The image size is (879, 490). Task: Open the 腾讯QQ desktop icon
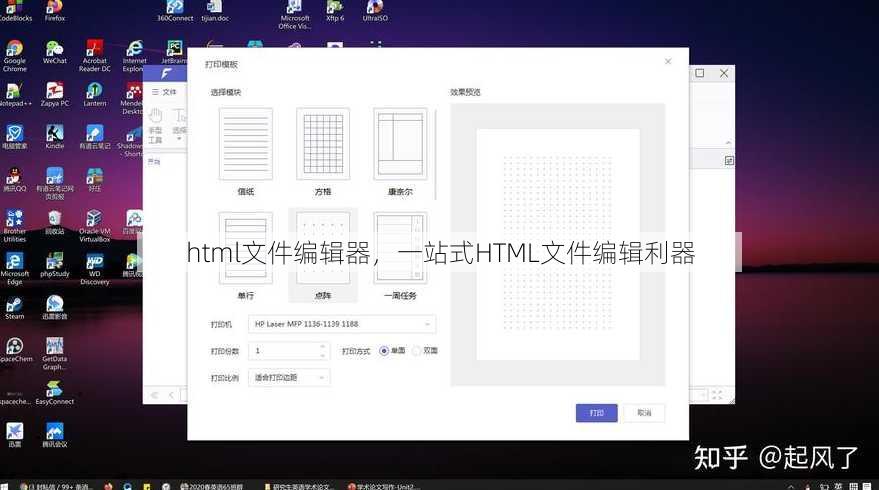(15, 180)
